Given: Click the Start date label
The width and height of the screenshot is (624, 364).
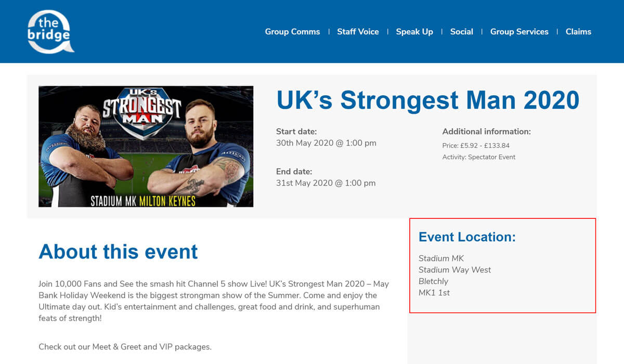Looking at the screenshot, I should (296, 132).
